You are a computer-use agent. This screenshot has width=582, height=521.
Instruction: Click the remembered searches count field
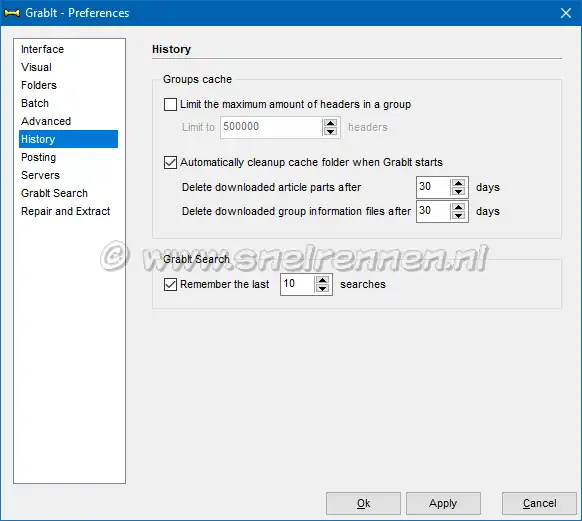tap(297, 284)
